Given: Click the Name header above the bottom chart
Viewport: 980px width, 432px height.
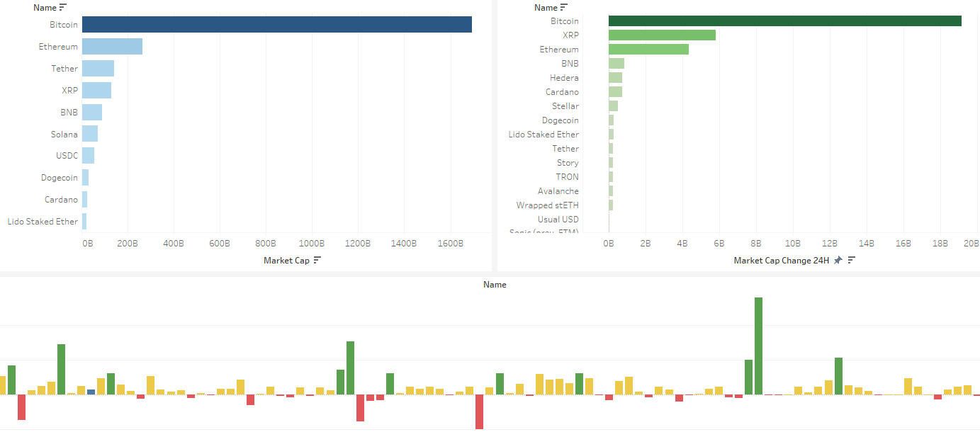Looking at the screenshot, I should click(x=495, y=284).
